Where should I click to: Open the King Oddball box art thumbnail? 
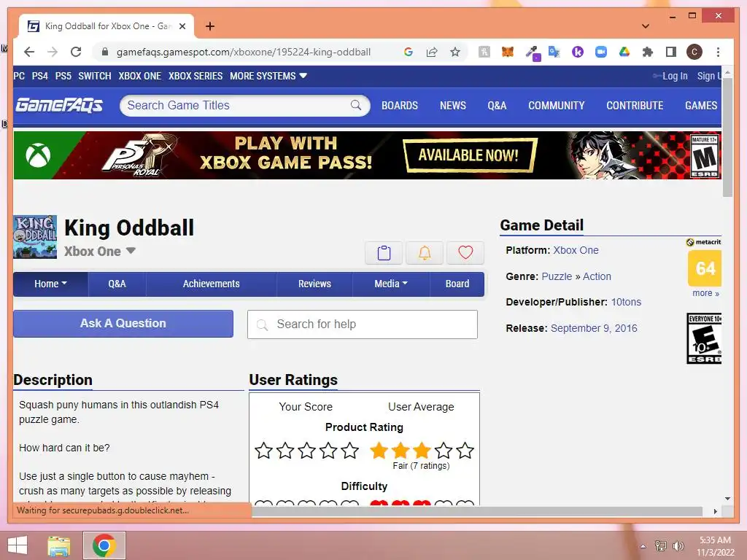point(35,237)
